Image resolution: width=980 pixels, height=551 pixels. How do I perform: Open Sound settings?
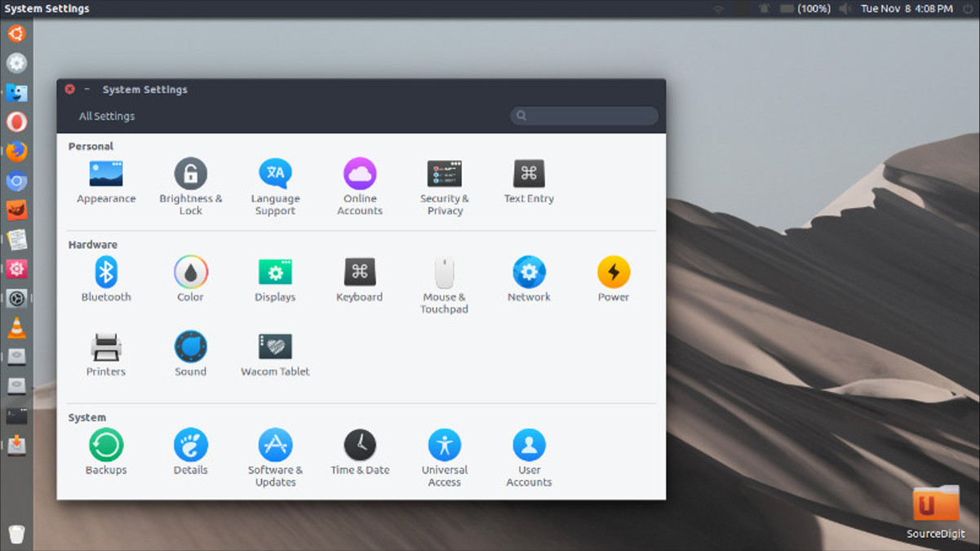(x=190, y=353)
